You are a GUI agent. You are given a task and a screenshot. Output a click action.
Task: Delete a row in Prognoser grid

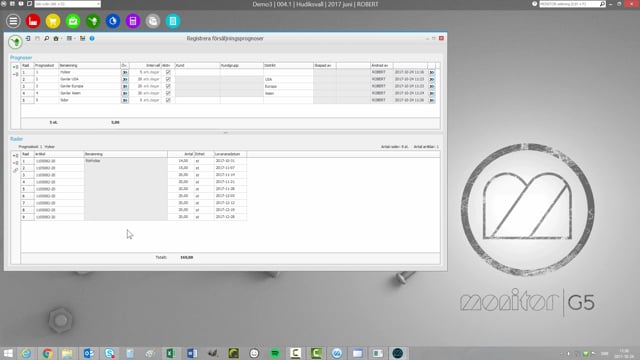tap(15, 74)
